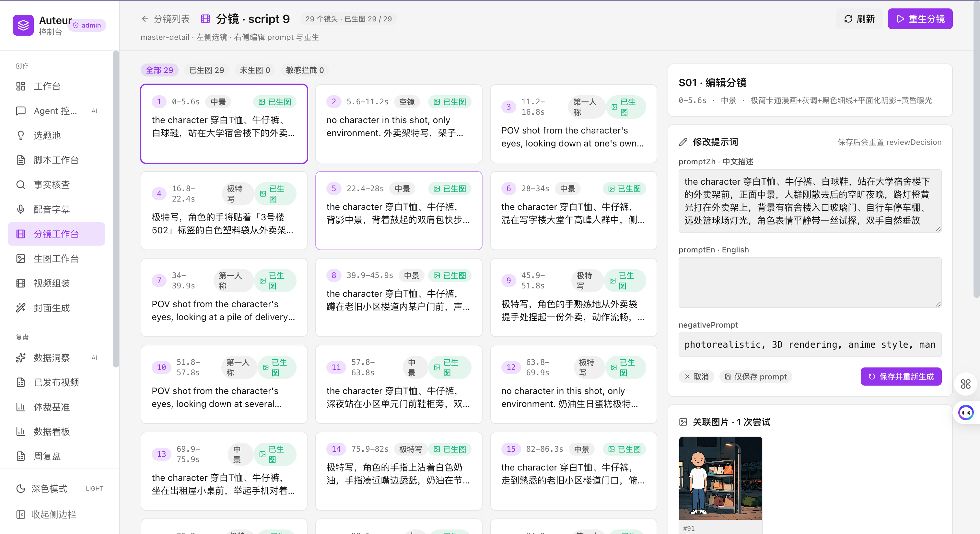Click the Auteur logo icon
The image size is (980, 534).
coord(23,25)
